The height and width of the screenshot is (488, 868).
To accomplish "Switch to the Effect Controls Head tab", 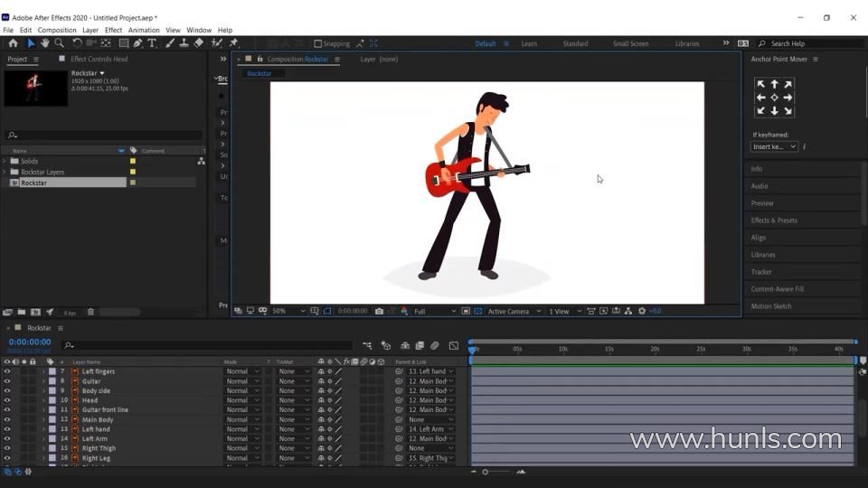I will point(99,60).
